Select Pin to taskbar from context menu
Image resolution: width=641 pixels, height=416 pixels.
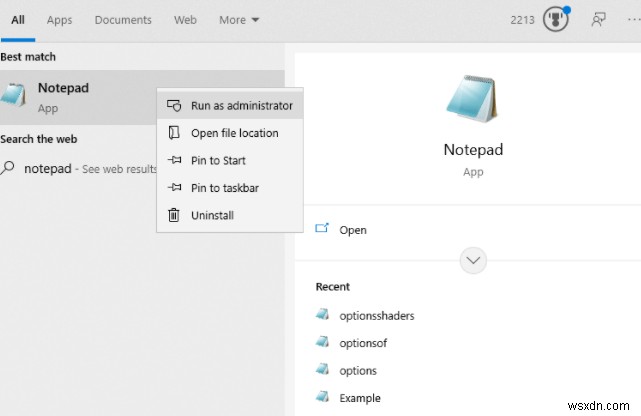tap(225, 188)
